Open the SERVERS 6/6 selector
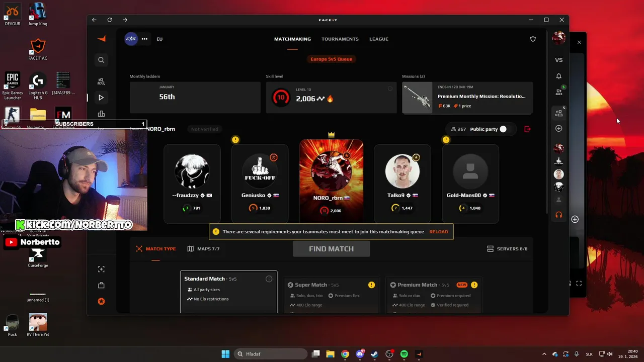 (507, 249)
